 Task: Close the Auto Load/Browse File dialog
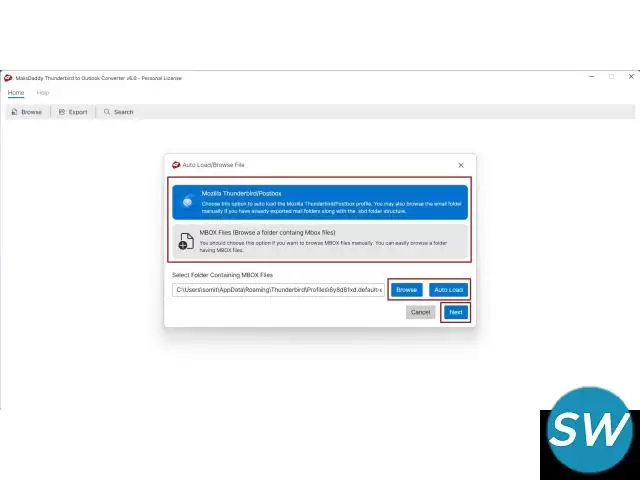click(x=461, y=165)
